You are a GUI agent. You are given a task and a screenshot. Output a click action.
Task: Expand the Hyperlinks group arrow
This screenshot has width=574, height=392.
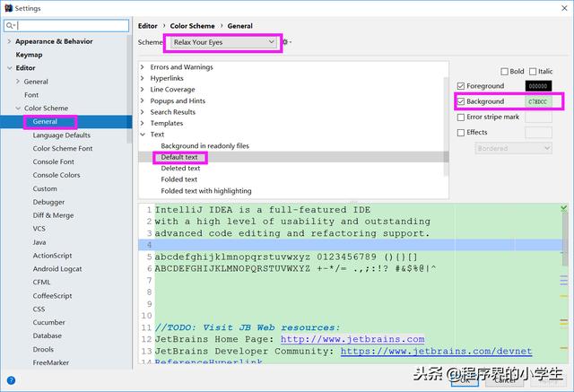click(143, 78)
